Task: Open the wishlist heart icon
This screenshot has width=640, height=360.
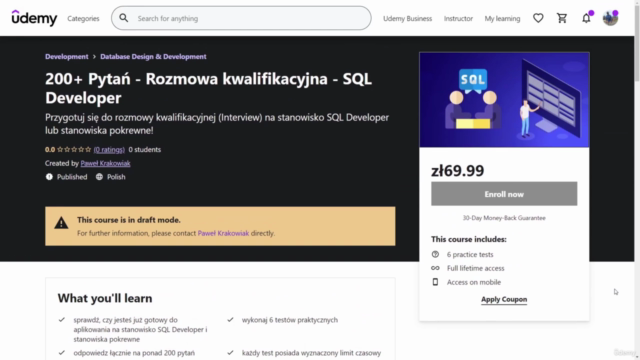Action: point(538,18)
